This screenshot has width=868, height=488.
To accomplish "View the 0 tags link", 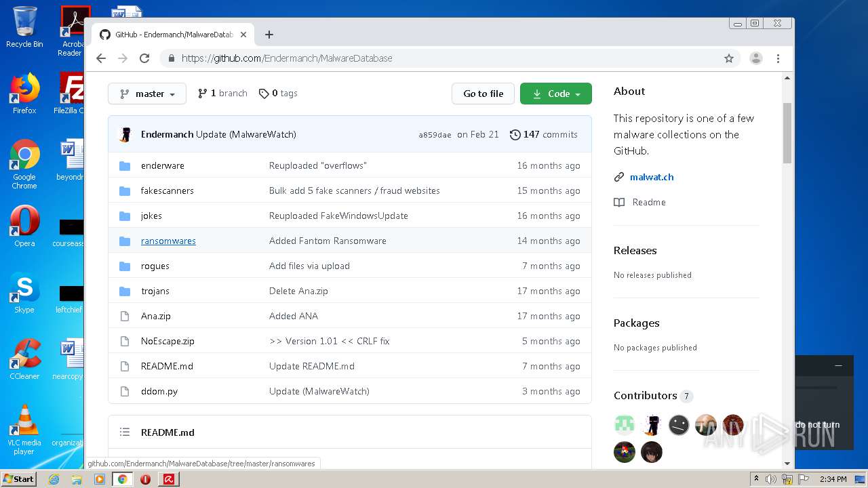I will [278, 94].
